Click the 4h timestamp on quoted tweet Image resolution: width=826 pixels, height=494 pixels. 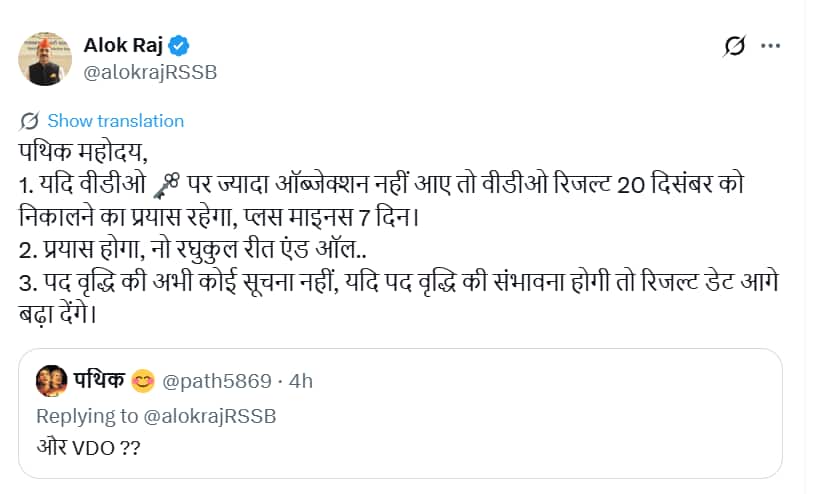coord(301,381)
